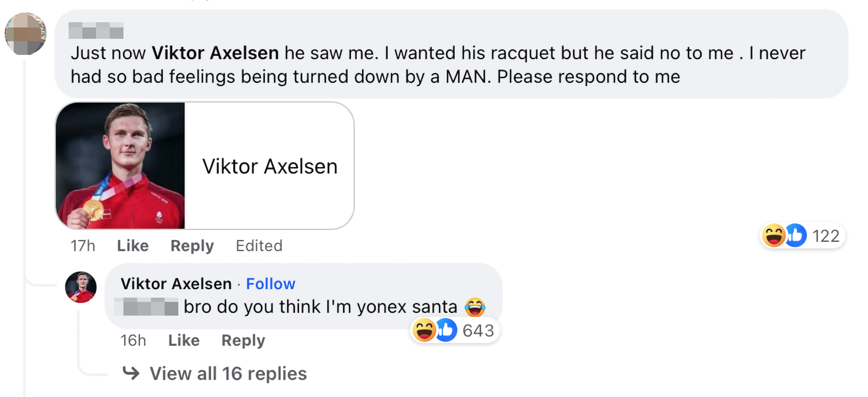Open the bold Viktor Axelsen mention in comment

pos(215,53)
